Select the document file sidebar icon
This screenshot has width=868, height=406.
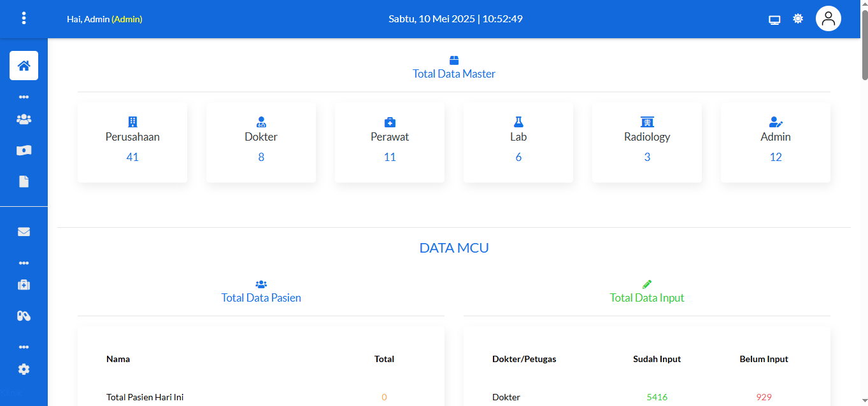point(24,182)
